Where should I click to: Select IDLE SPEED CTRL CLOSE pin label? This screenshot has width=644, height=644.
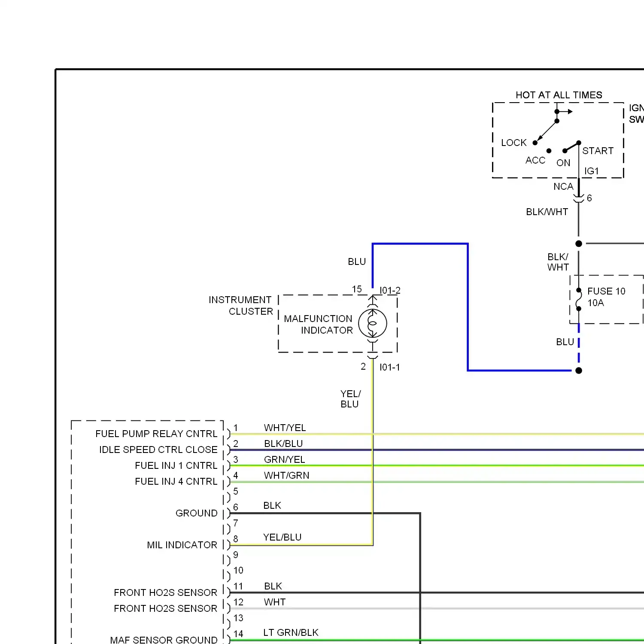click(158, 450)
